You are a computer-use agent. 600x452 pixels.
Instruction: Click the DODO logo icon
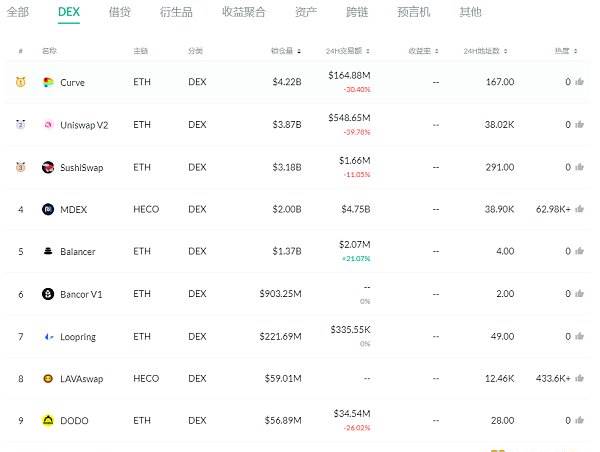[48, 421]
